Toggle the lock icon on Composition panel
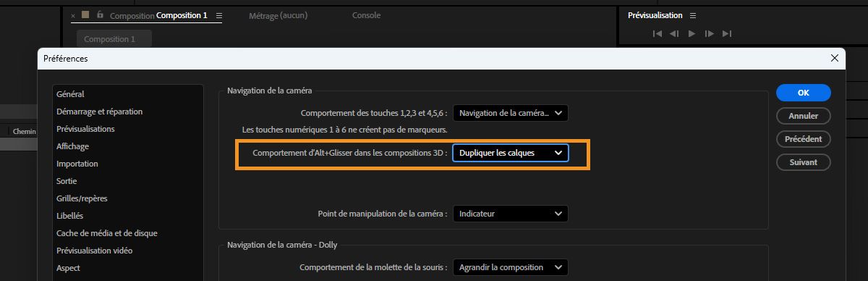 (x=100, y=14)
